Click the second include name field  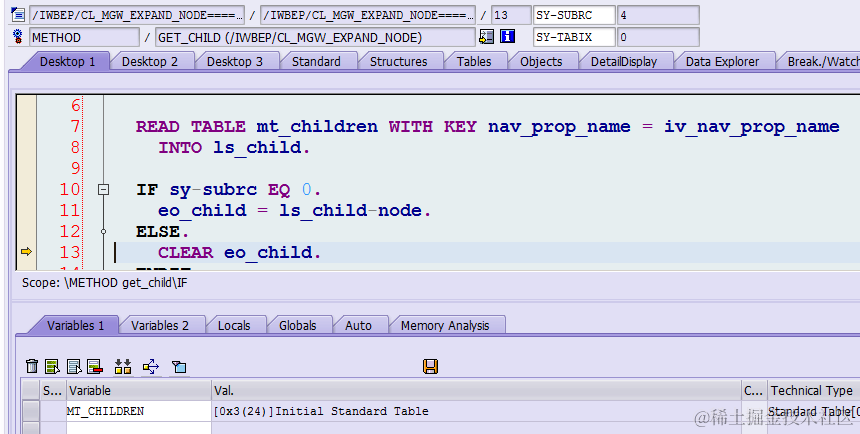coord(367,15)
